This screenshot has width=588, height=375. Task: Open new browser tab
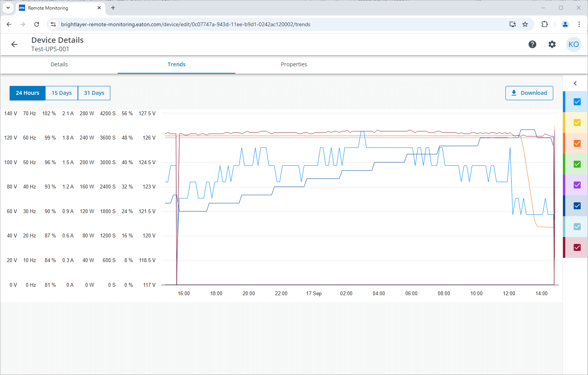point(113,8)
